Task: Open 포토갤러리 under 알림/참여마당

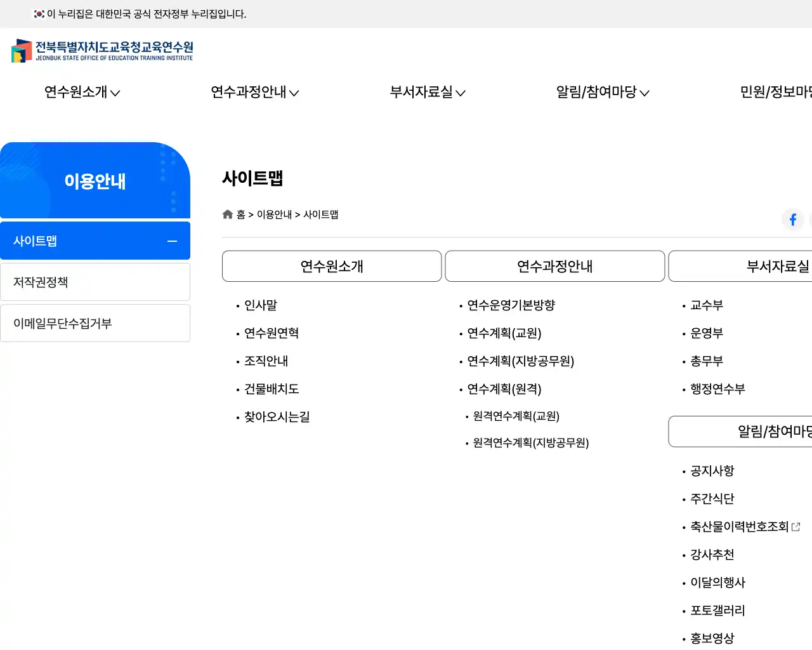Action: pyautogui.click(x=717, y=611)
